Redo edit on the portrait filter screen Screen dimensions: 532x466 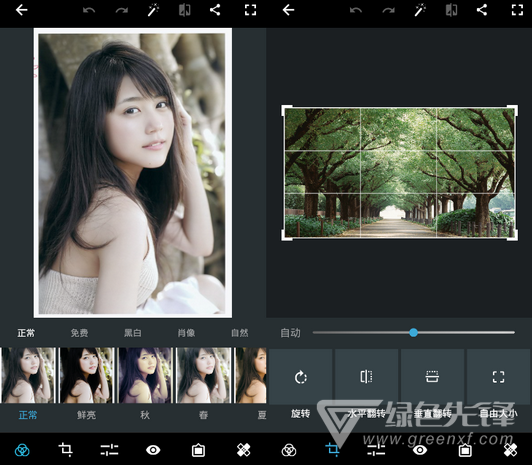[x=121, y=10]
